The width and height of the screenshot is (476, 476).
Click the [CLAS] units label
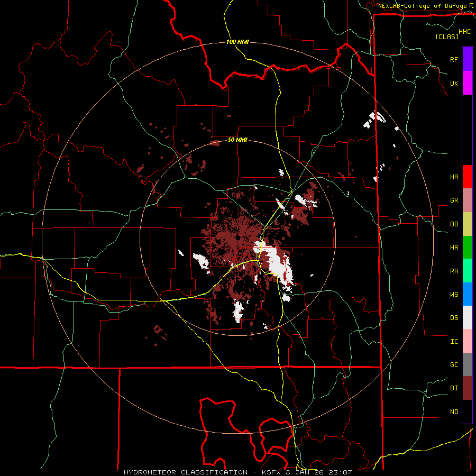click(x=447, y=36)
